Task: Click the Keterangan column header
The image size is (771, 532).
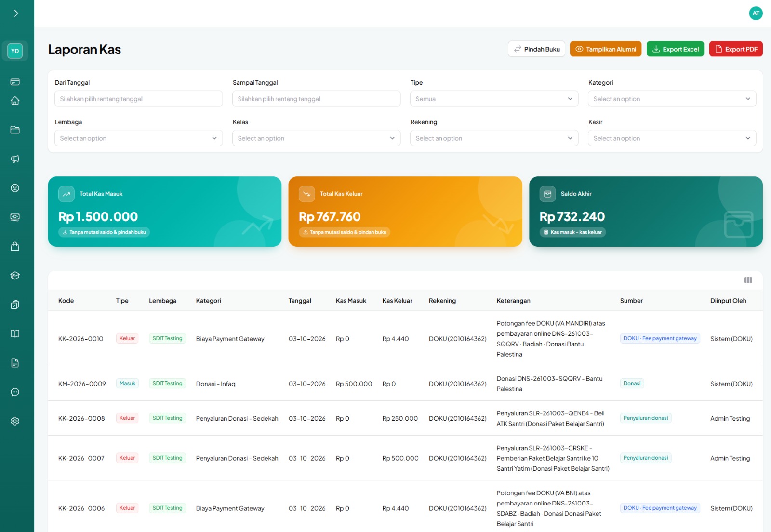Action: [x=513, y=301]
